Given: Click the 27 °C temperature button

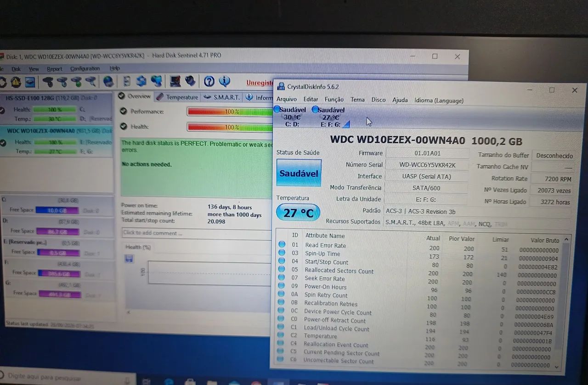Looking at the screenshot, I should pos(298,212).
